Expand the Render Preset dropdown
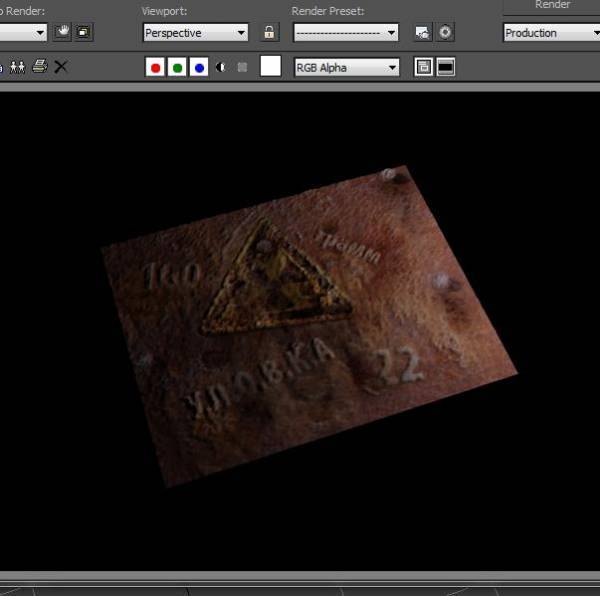 (x=345, y=33)
